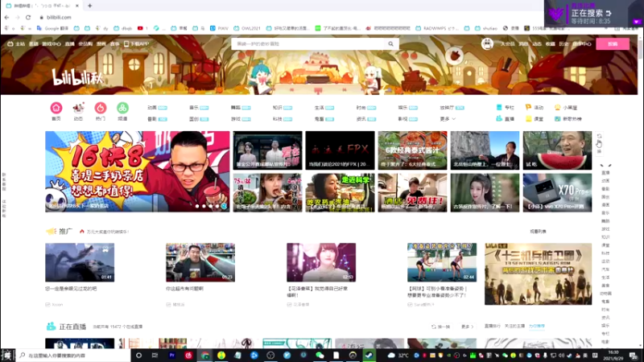Select the 科技 category link

[x=277, y=119]
